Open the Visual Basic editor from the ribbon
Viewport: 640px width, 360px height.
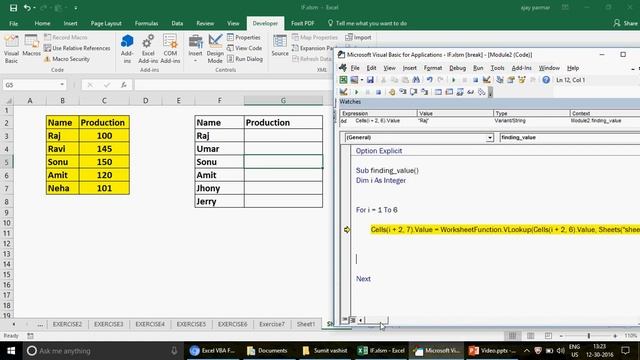coord(11,49)
